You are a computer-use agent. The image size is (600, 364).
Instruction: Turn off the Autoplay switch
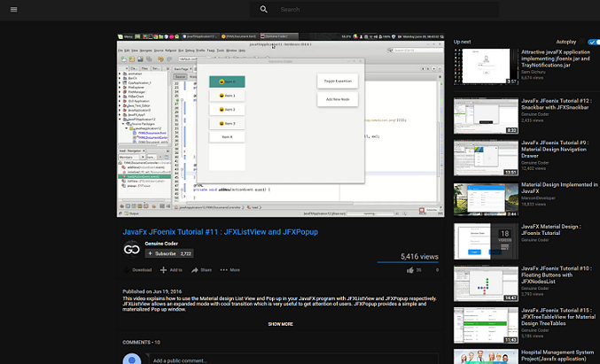pos(594,42)
